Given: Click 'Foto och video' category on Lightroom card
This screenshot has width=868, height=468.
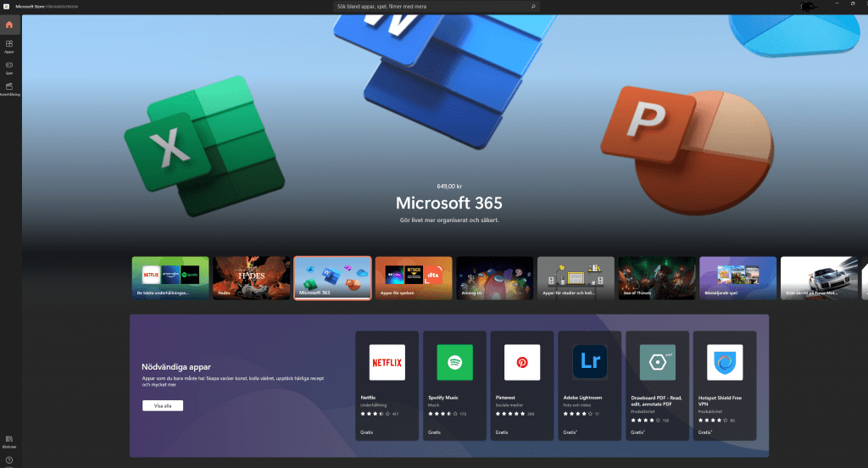Looking at the screenshot, I should (576, 405).
